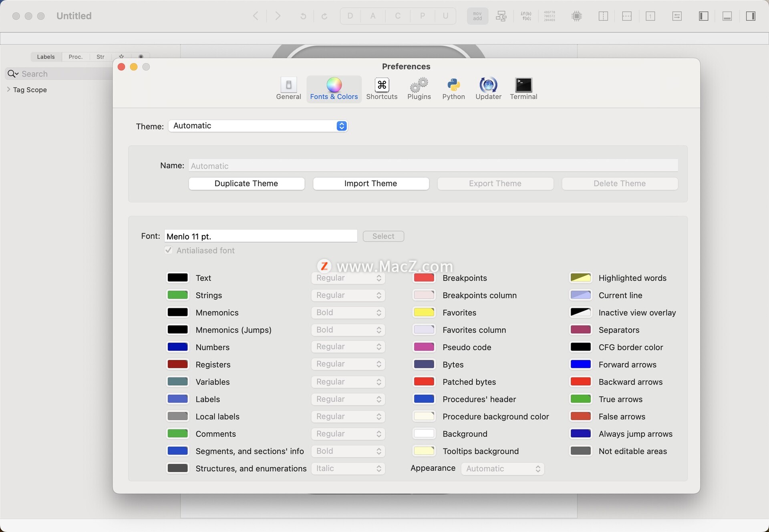Open the Highlighted words color swatch

pyautogui.click(x=580, y=278)
